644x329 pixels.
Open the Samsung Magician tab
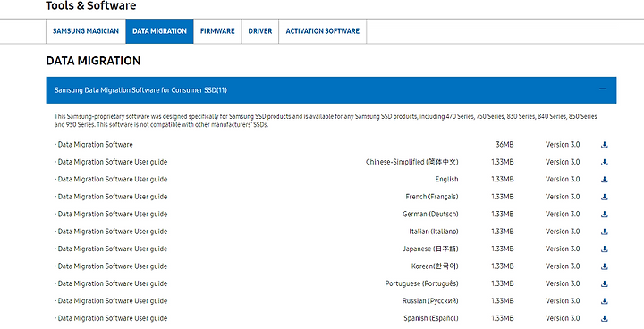(x=86, y=31)
